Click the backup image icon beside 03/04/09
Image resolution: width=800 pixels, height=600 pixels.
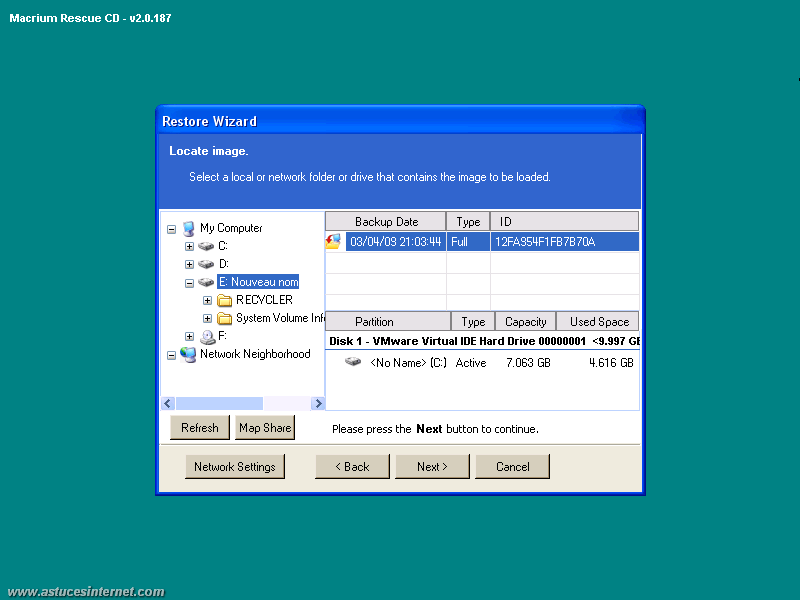(334, 241)
